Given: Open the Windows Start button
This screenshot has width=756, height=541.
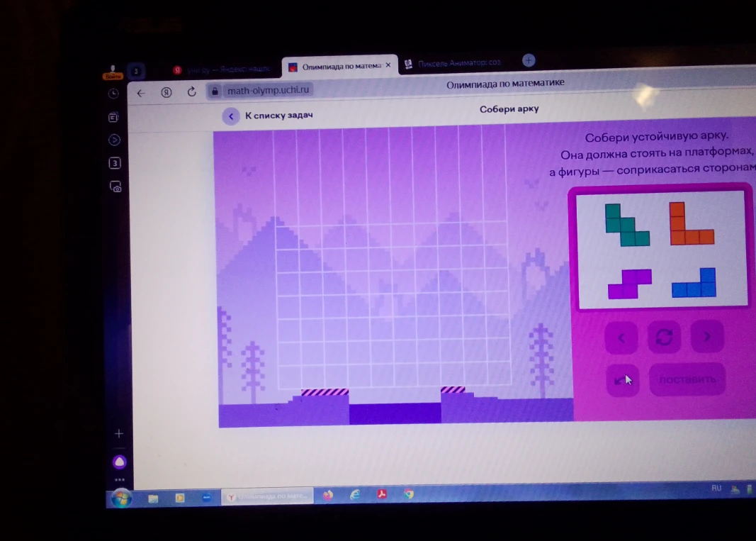Looking at the screenshot, I should point(121,498).
